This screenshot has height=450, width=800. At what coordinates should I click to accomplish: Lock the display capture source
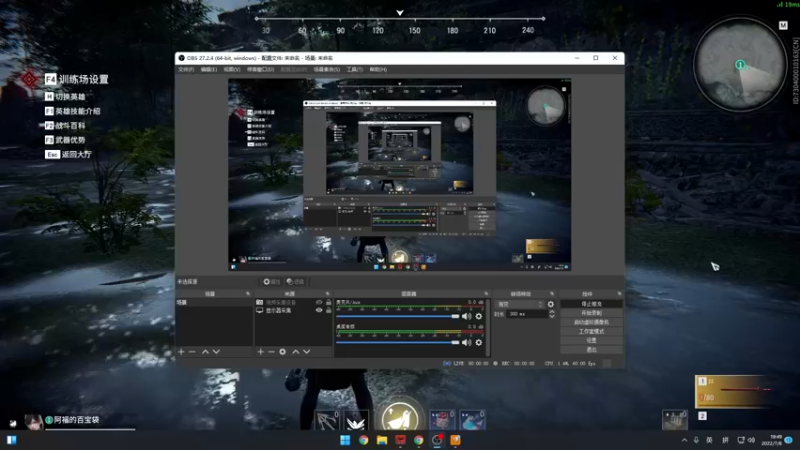tap(329, 310)
